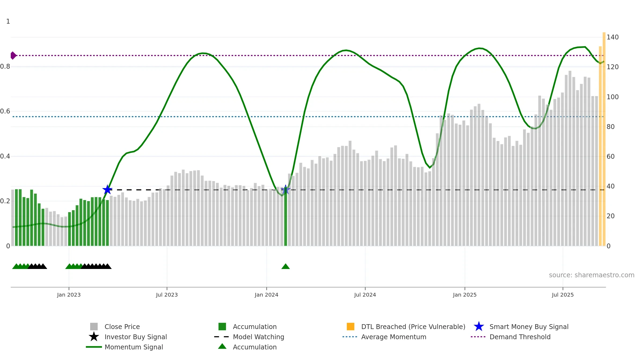Screen dimensions: 644x362
Task: Click the orange bar at the chart's right edge
Action: click(x=604, y=139)
